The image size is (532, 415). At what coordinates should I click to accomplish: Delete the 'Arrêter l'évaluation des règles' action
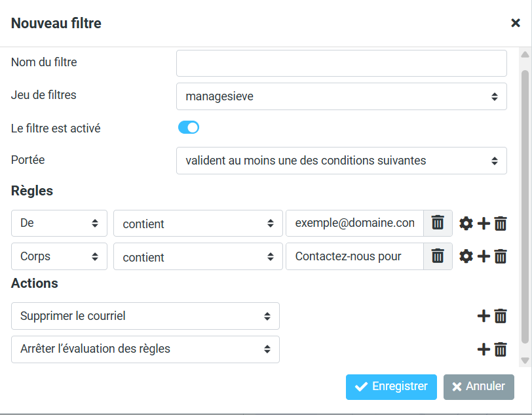coord(501,349)
